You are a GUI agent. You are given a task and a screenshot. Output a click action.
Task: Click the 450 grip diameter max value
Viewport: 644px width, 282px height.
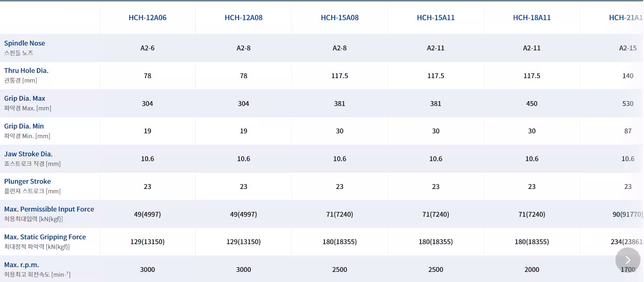[x=532, y=104]
